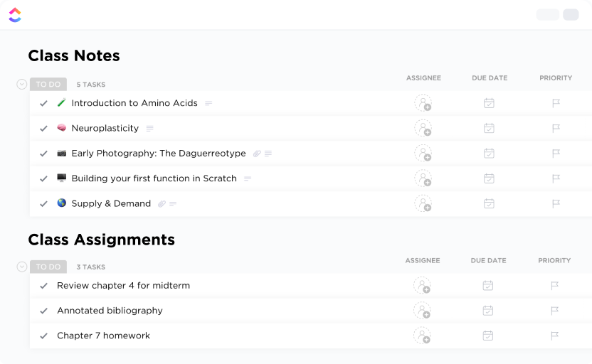Screen dimensions: 592x364
Task: Assign someone to Introduction to Amino Acids
Action: click(423, 103)
